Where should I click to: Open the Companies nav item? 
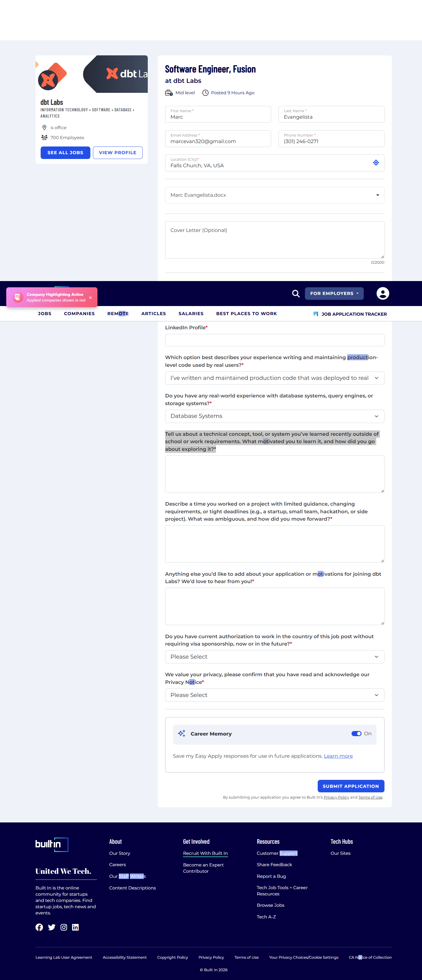79,313
